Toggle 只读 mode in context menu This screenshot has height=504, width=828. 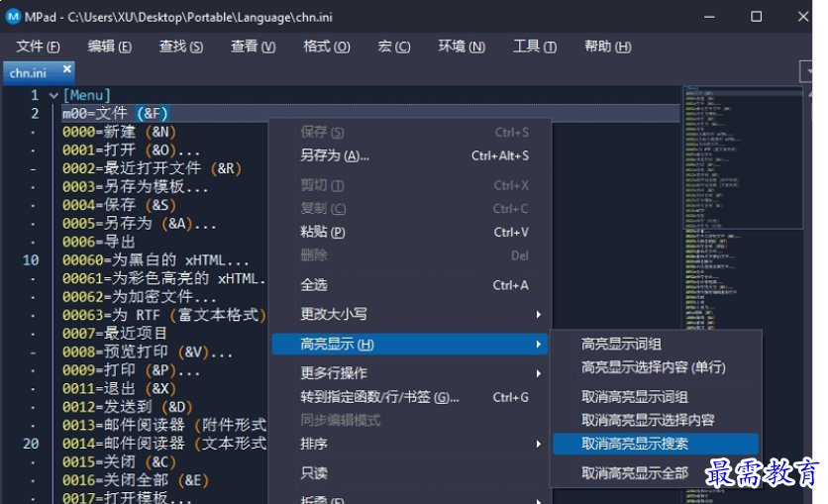[x=411, y=473]
